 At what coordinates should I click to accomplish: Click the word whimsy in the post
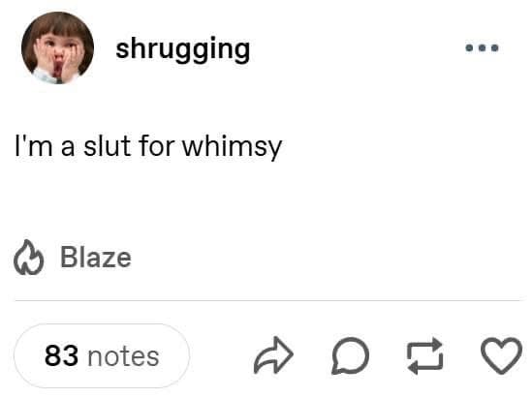pos(233,147)
